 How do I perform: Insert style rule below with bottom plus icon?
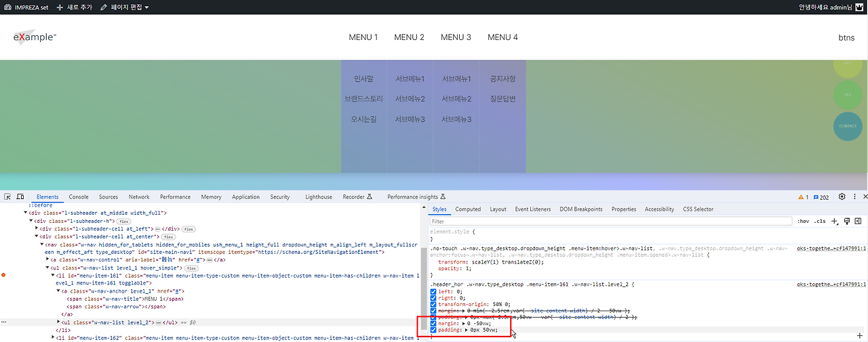[x=860, y=336]
